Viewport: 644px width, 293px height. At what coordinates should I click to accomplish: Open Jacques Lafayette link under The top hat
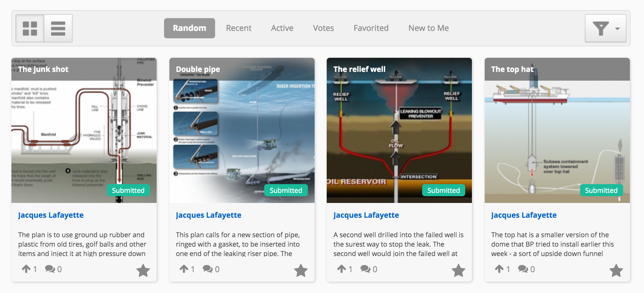click(524, 215)
